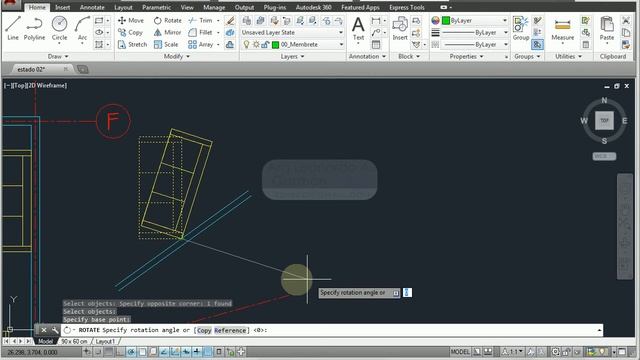Image resolution: width=640 pixels, height=360 pixels.
Task: Click the wrench icon left of command line
Action: pos(54,330)
